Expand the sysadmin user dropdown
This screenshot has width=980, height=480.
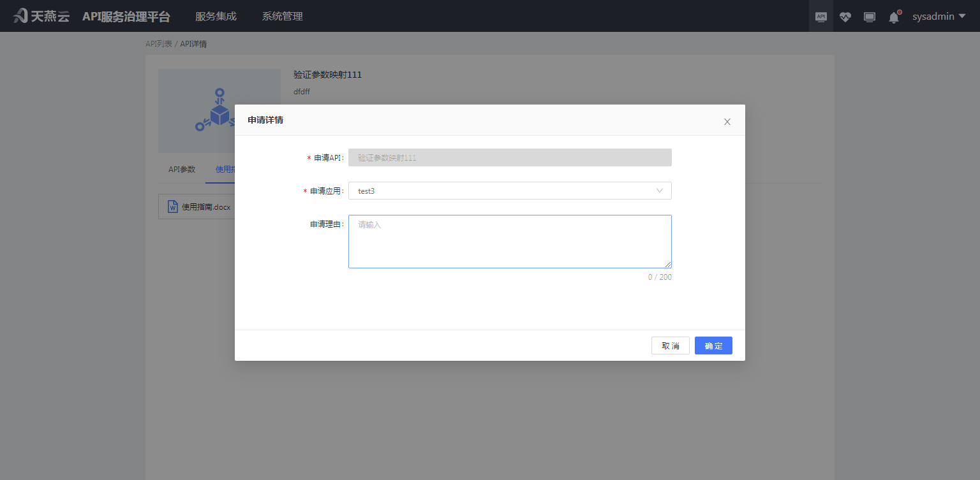(939, 17)
